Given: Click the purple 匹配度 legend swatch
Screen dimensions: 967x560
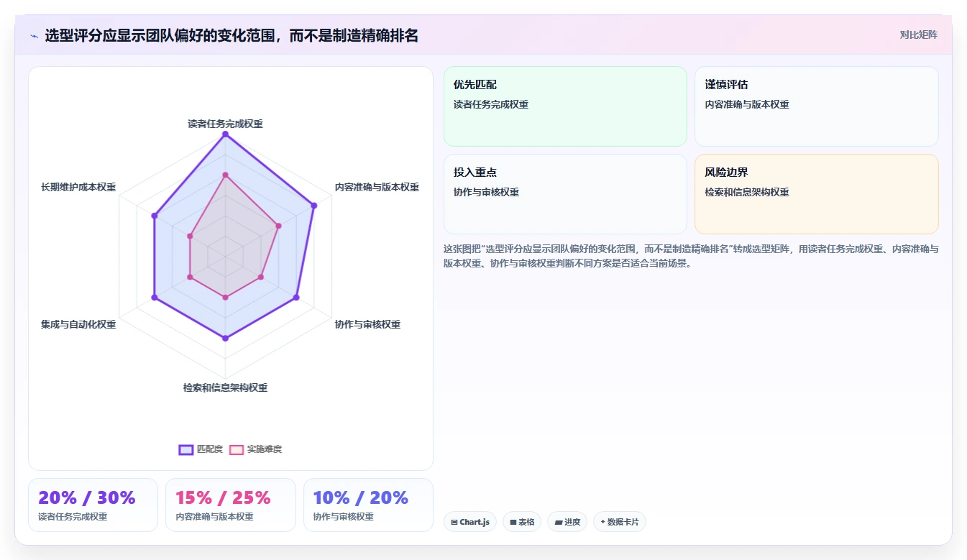Looking at the screenshot, I should (185, 449).
